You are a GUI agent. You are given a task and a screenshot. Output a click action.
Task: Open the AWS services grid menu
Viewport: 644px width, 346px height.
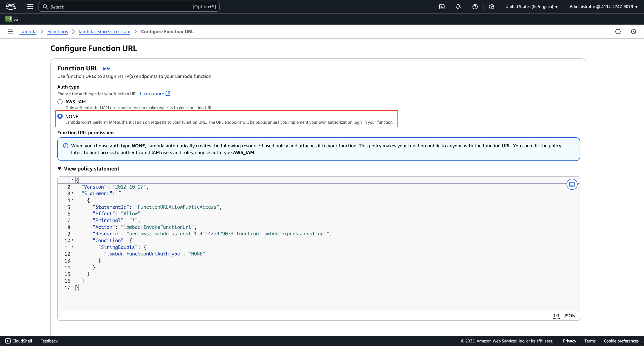coord(30,7)
